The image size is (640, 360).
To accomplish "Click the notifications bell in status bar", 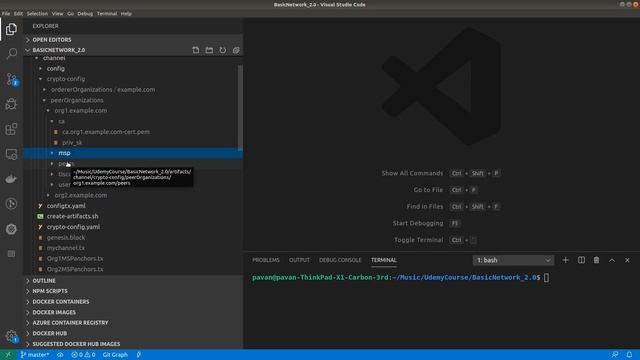I will 629,355.
